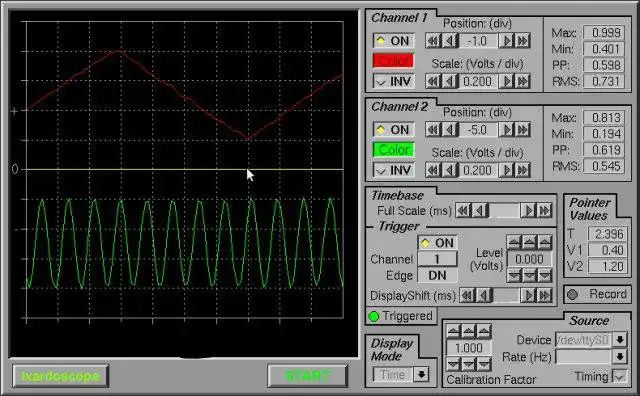Toggle the Trigger ON switch
640x396 pixels.
pos(438,242)
